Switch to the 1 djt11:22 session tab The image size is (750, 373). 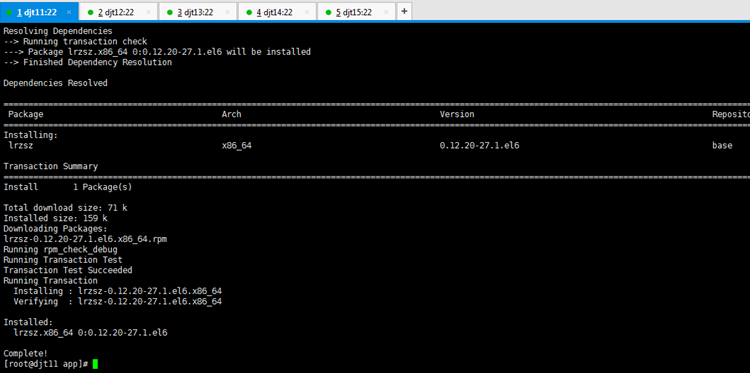tap(38, 12)
